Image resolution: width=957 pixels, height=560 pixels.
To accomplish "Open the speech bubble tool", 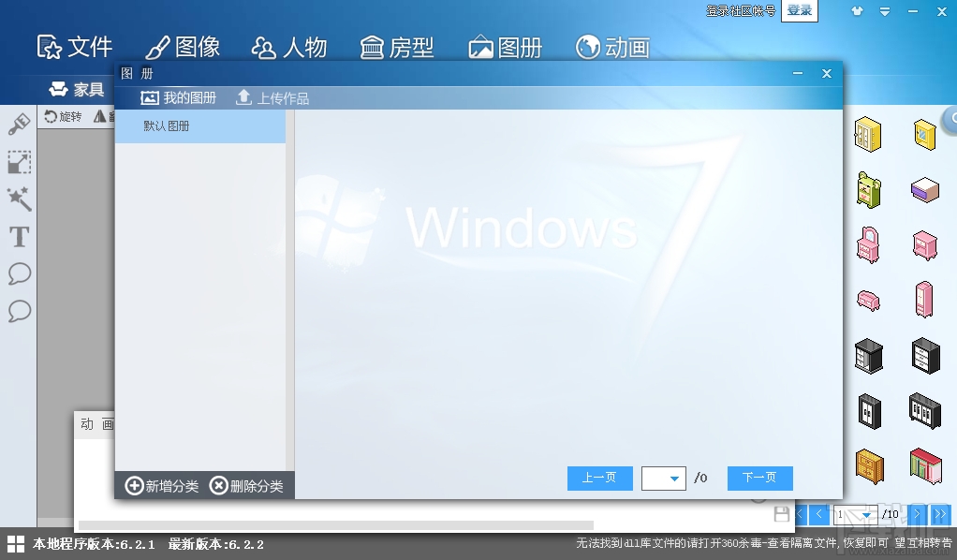I will pyautogui.click(x=18, y=274).
